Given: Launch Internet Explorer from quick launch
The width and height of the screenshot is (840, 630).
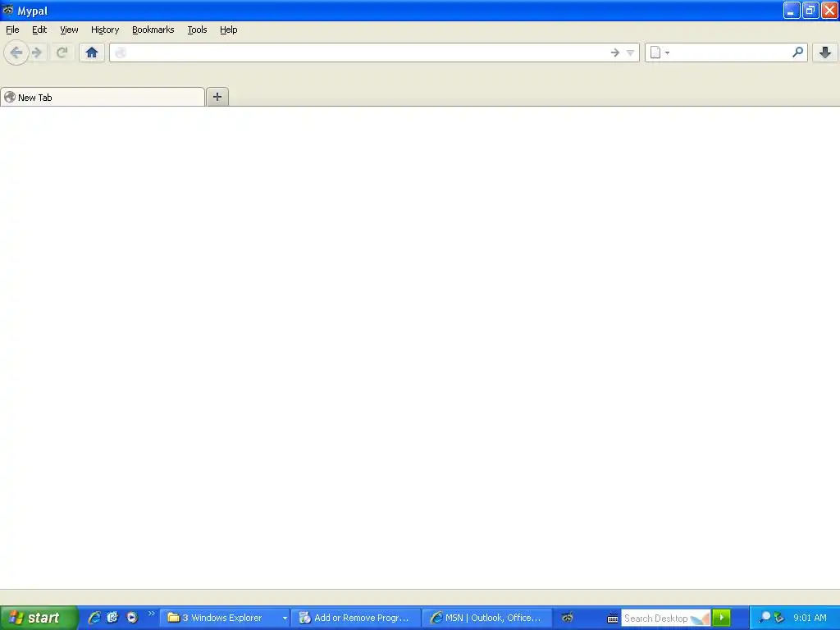Looking at the screenshot, I should (94, 618).
